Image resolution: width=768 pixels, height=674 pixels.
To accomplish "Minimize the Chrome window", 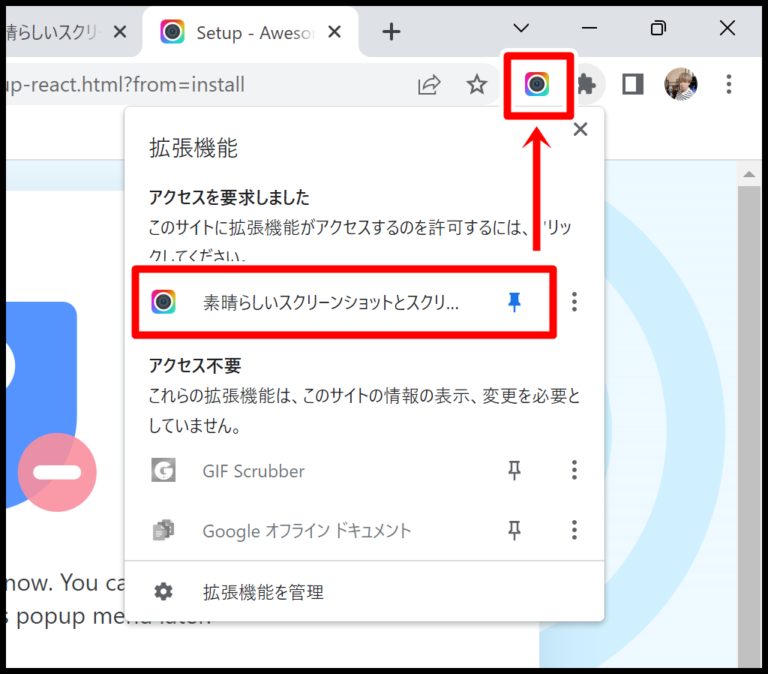I will 589,28.
